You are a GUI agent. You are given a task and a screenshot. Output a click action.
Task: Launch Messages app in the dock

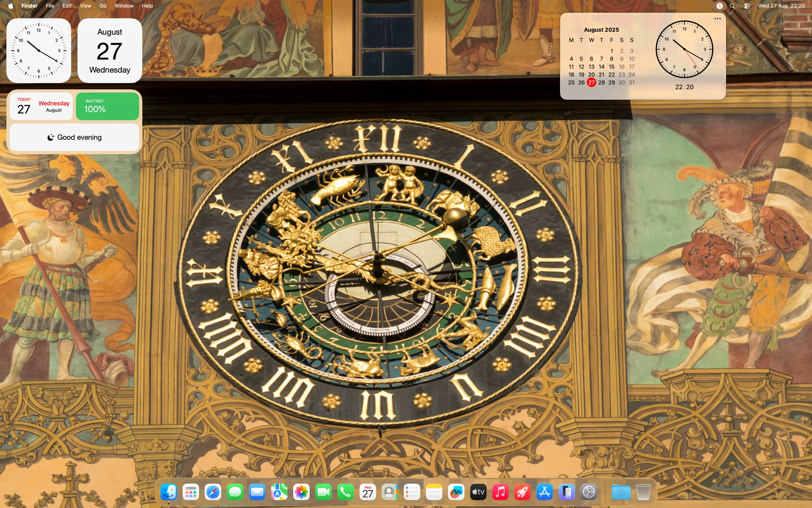[235, 492]
